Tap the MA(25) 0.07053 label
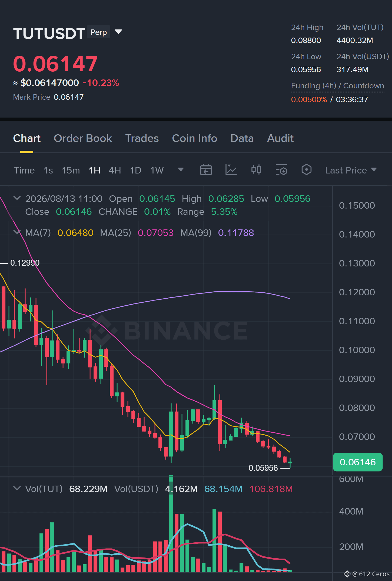 coord(137,233)
